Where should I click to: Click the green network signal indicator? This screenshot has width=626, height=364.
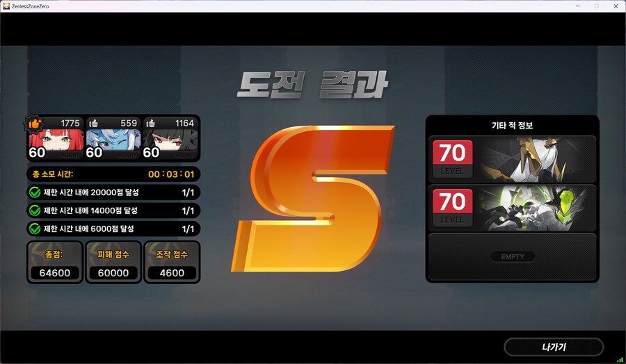pyautogui.click(x=619, y=360)
